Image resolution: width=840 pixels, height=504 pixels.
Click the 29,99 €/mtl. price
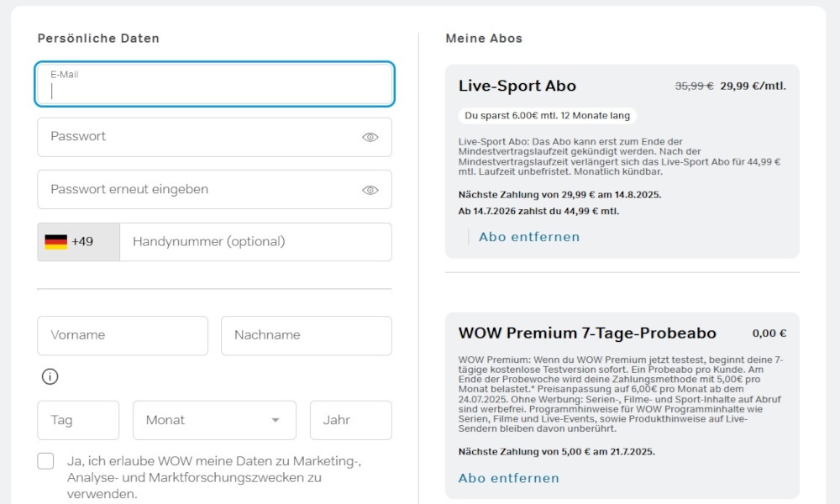(753, 86)
